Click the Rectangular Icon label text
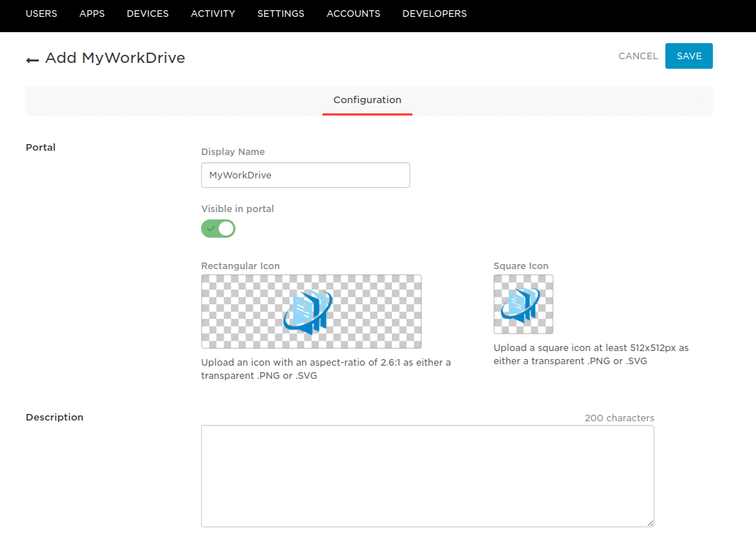The height and width of the screenshot is (539, 756). 241,266
